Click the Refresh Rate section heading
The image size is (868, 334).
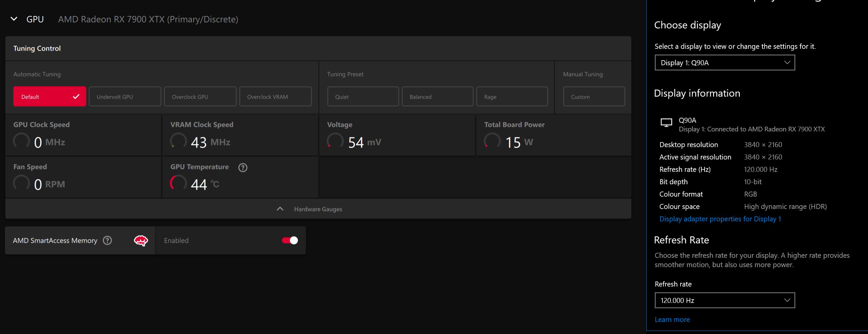(x=681, y=240)
